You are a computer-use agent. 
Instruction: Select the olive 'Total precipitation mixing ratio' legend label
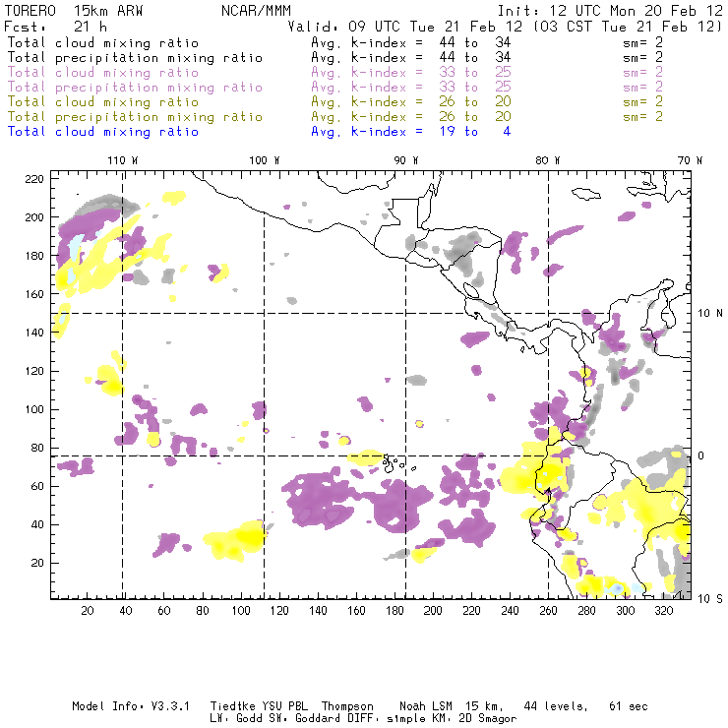[x=135, y=117]
